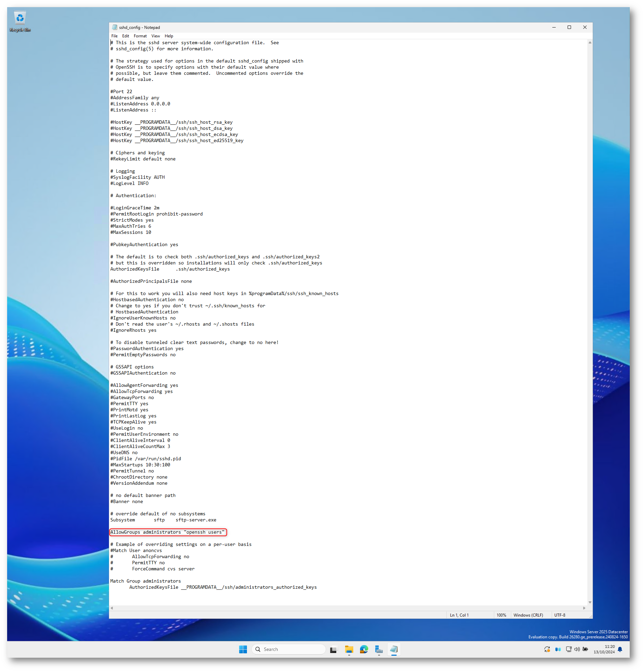The image size is (644, 672).
Task: Open network status tray icon
Action: coord(569,649)
